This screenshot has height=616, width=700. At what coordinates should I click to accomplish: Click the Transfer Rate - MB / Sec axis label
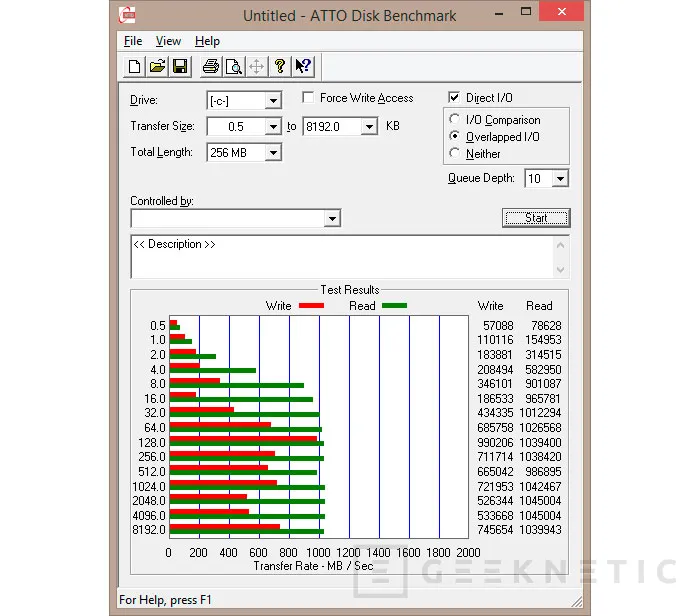[313, 566]
